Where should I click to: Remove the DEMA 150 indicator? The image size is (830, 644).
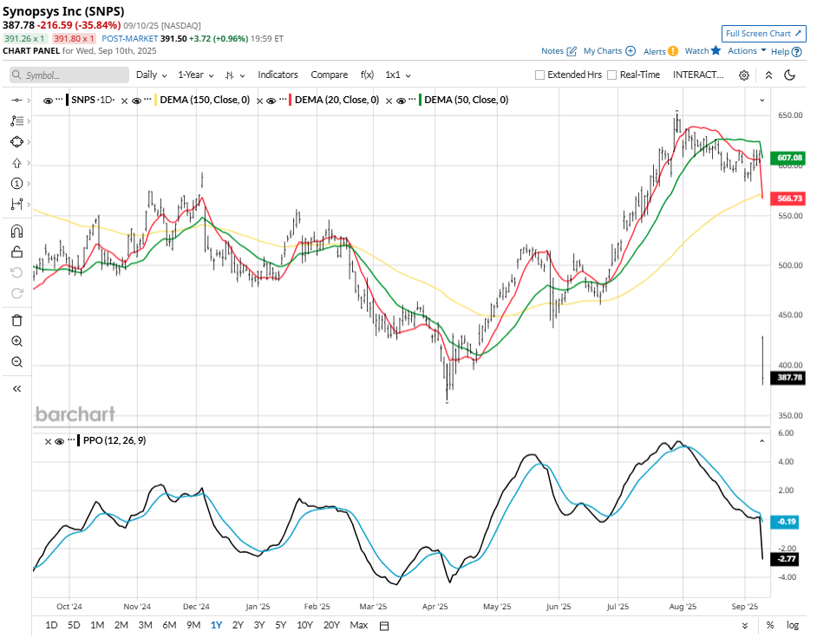tap(124, 101)
